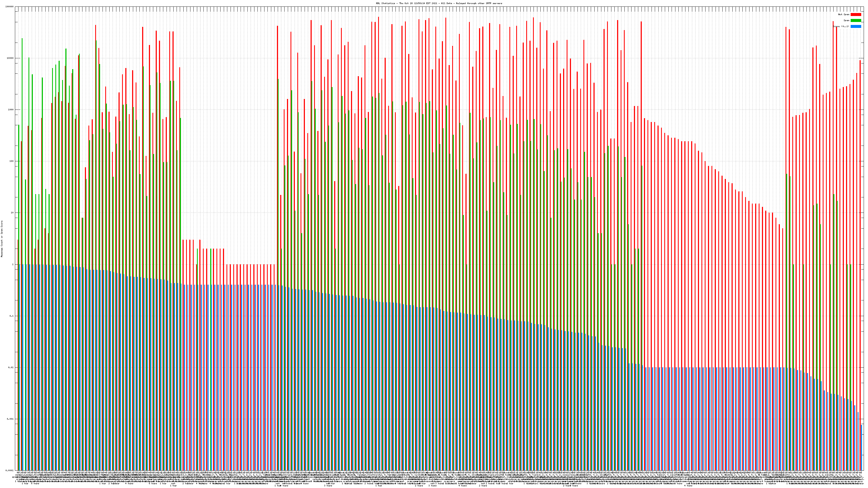Screen dimensions: 868x488
Task: Select the 0.01 y-axis tick label
Action: [11, 367]
